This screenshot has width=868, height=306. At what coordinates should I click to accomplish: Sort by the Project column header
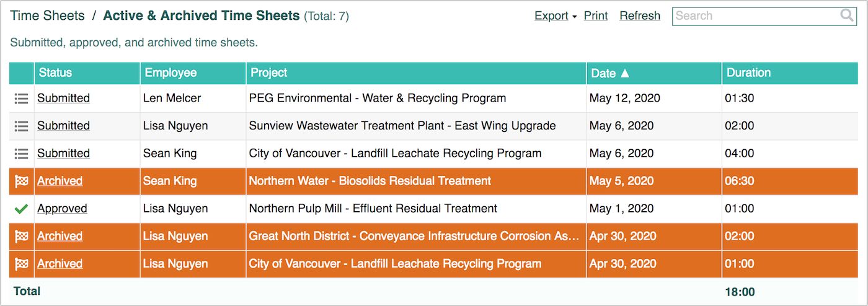coord(269,73)
